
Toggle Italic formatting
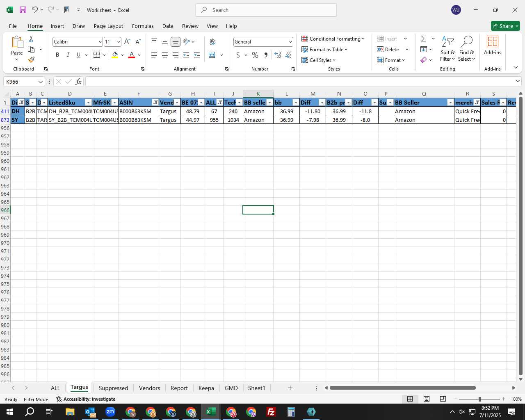pos(68,55)
